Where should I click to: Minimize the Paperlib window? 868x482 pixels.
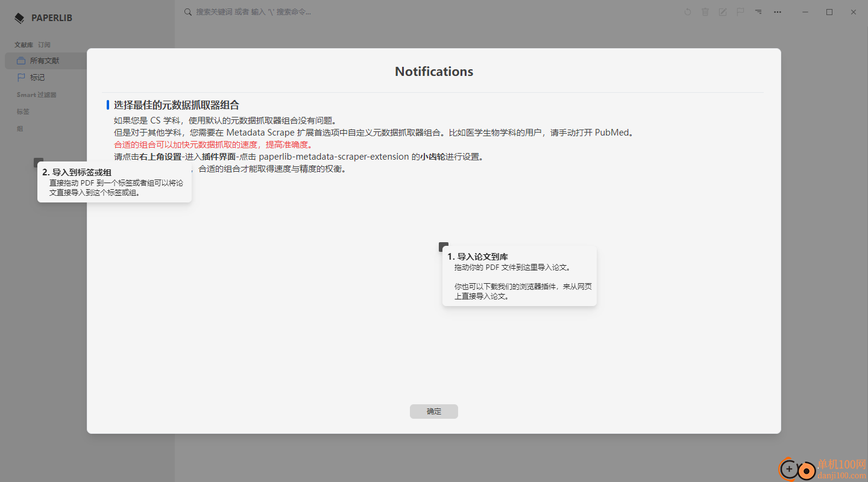(805, 11)
